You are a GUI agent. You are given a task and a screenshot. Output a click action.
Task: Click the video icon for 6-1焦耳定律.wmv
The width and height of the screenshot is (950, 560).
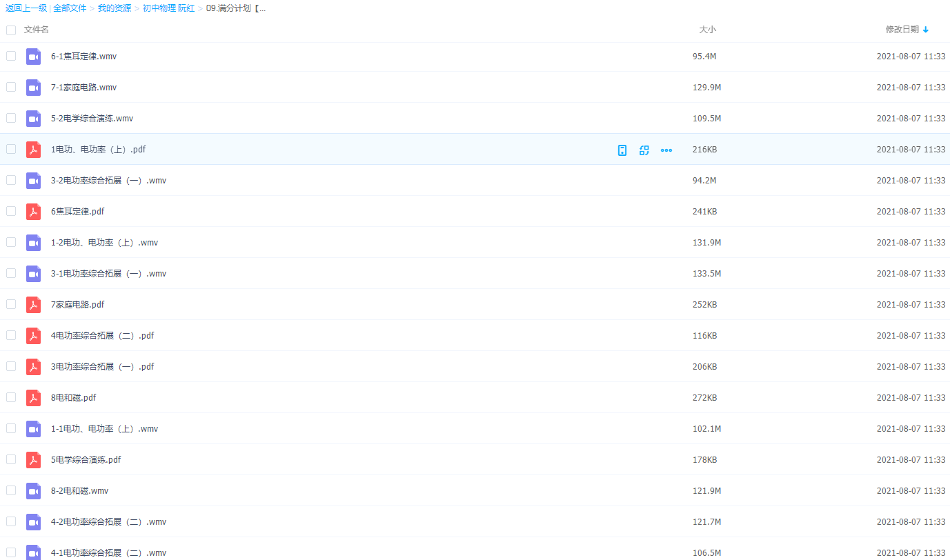tap(33, 57)
